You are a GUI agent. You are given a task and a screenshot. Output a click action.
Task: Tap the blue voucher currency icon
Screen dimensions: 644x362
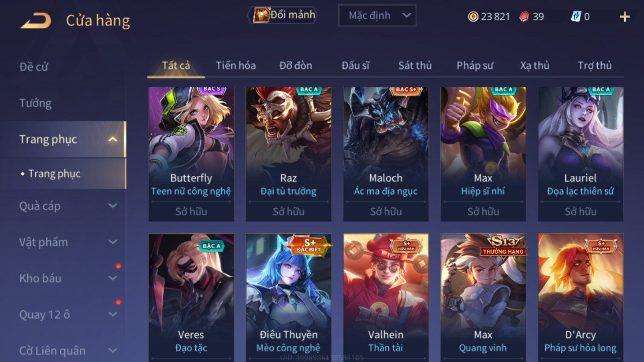576,17
